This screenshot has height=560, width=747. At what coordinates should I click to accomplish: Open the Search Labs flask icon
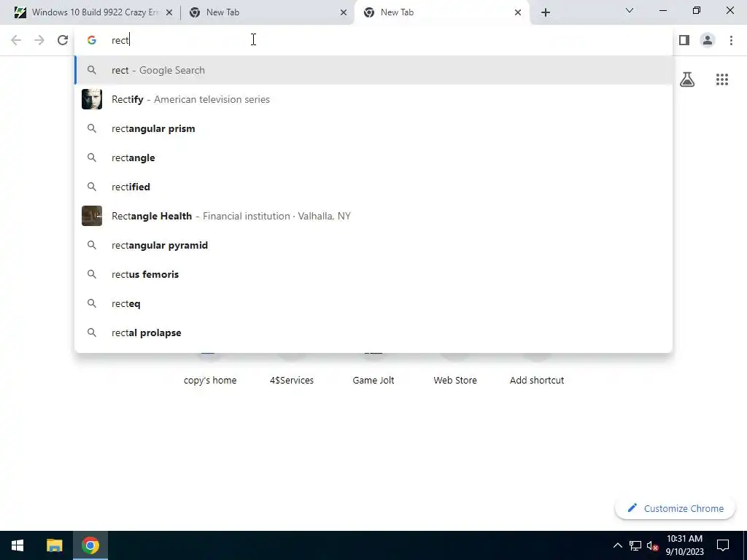pyautogui.click(x=687, y=79)
